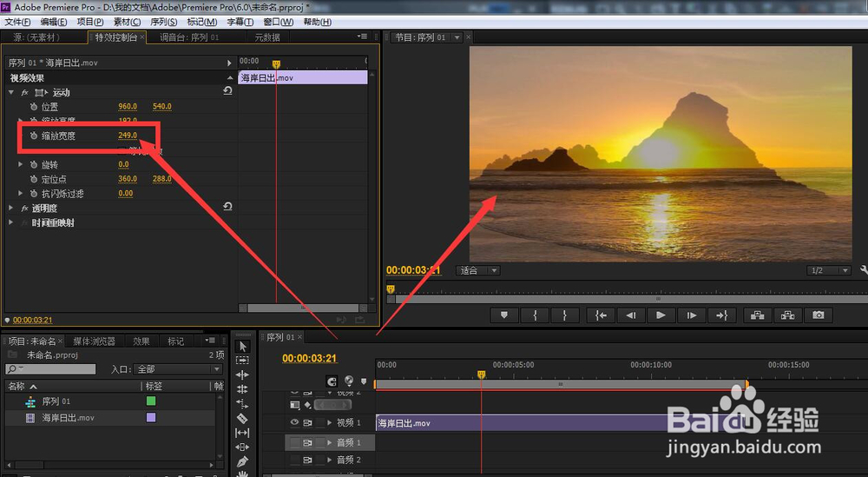Viewport: 868px width, 477px height.
Task: Click the project search field
Action: (x=50, y=369)
